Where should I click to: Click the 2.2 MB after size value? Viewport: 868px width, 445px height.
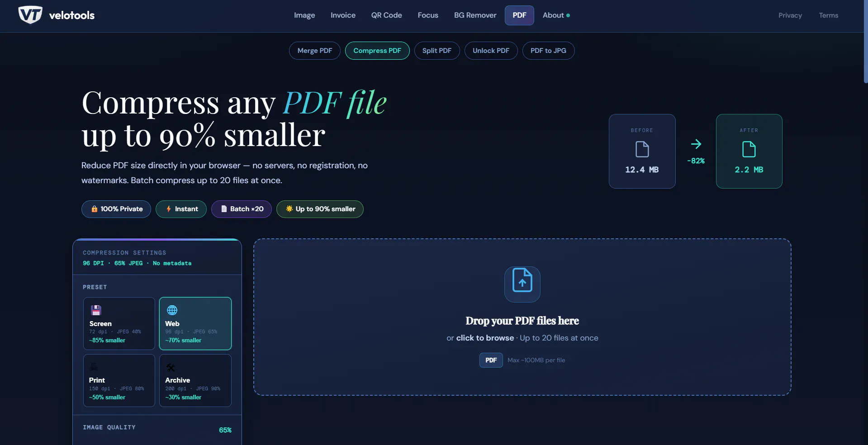[x=749, y=170]
